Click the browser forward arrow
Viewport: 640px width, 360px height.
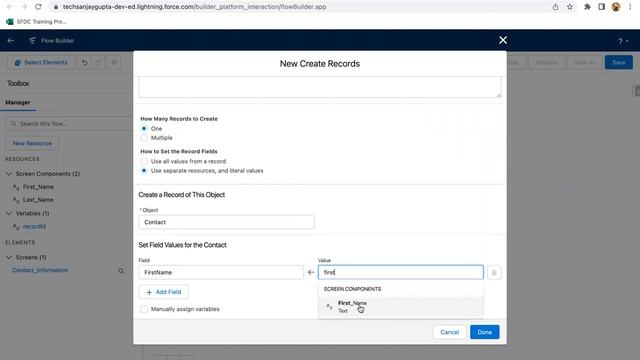(24, 7)
